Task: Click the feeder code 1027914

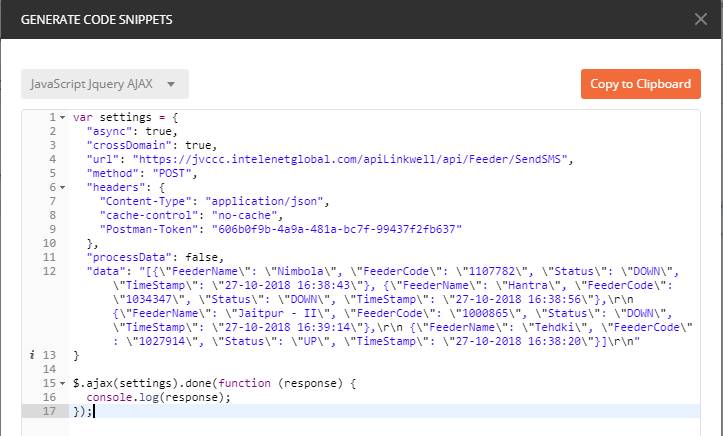Action: [162, 342]
